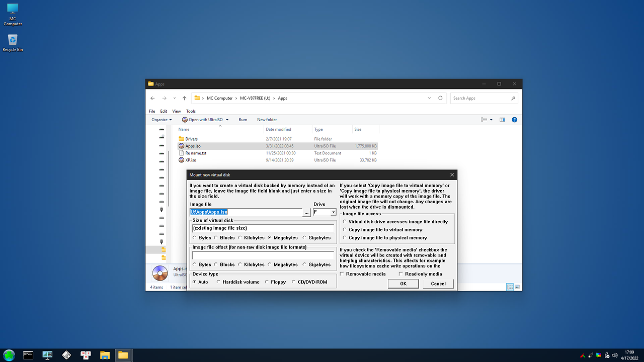Select Copy image file to virtual memory

click(382, 230)
